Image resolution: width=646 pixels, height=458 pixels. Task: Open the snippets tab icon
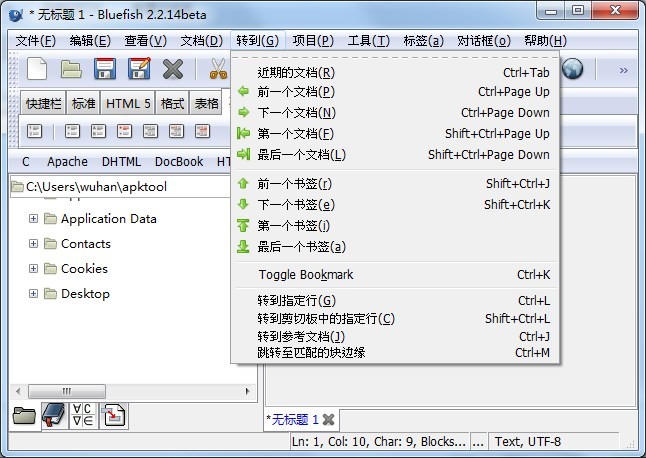point(113,416)
